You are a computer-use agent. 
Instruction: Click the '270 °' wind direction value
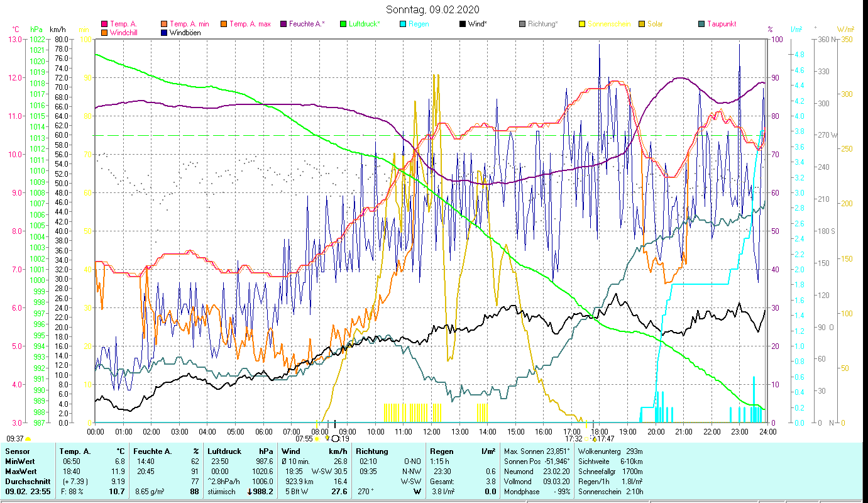(366, 492)
